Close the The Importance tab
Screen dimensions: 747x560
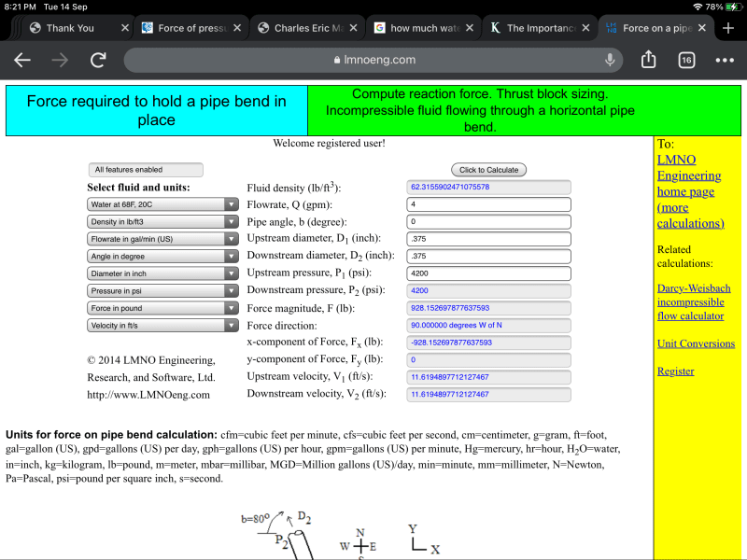click(x=585, y=28)
